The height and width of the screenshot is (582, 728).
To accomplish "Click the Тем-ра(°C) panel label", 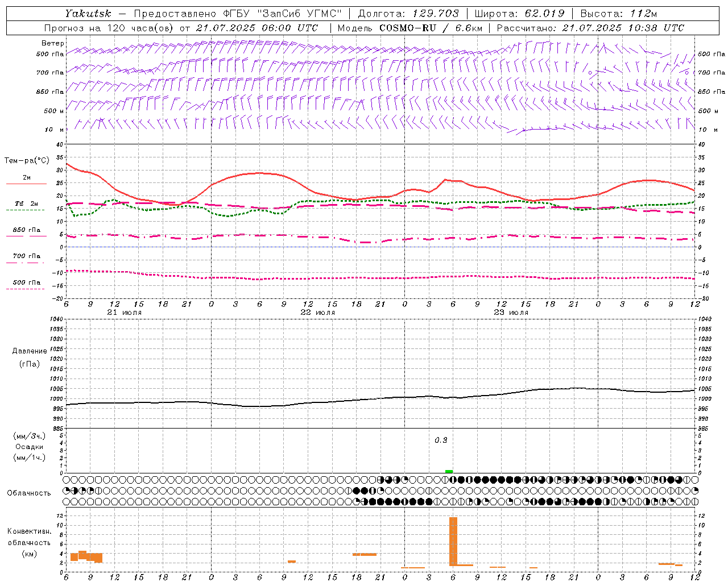I will tap(27, 161).
